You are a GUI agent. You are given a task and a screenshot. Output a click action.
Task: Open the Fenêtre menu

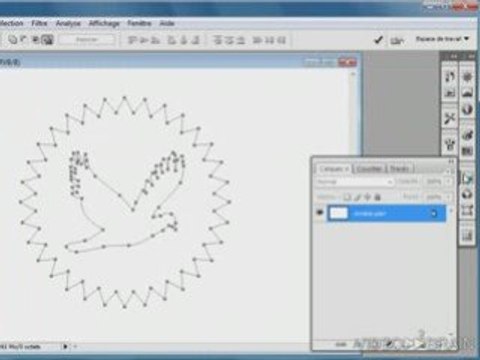tap(139, 23)
